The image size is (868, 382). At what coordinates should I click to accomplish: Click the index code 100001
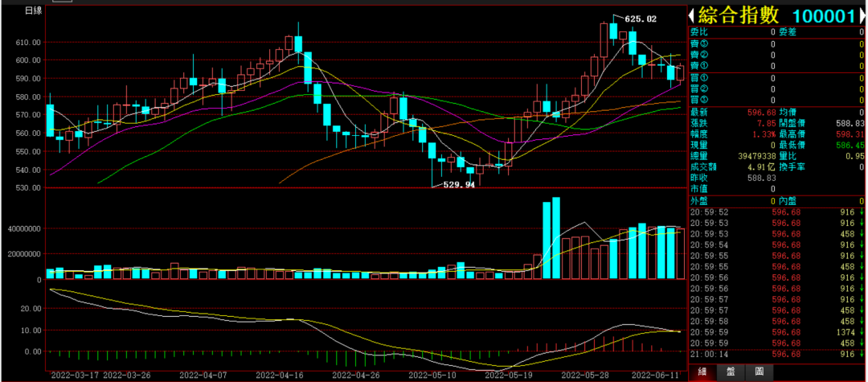coord(824,15)
